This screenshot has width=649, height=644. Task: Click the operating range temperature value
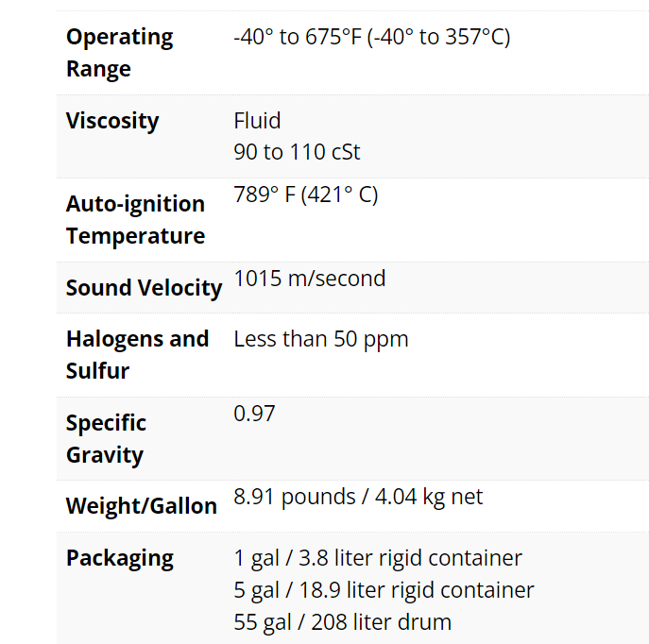[x=371, y=38]
